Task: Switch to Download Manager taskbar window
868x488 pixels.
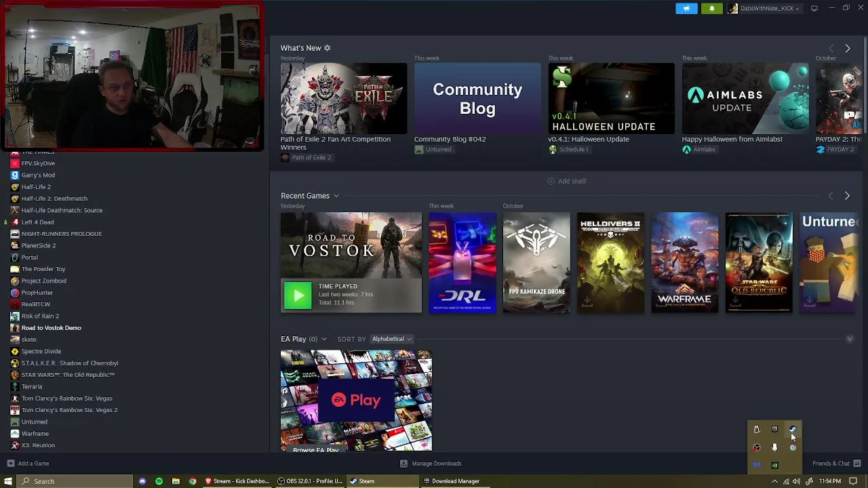Action: (455, 481)
